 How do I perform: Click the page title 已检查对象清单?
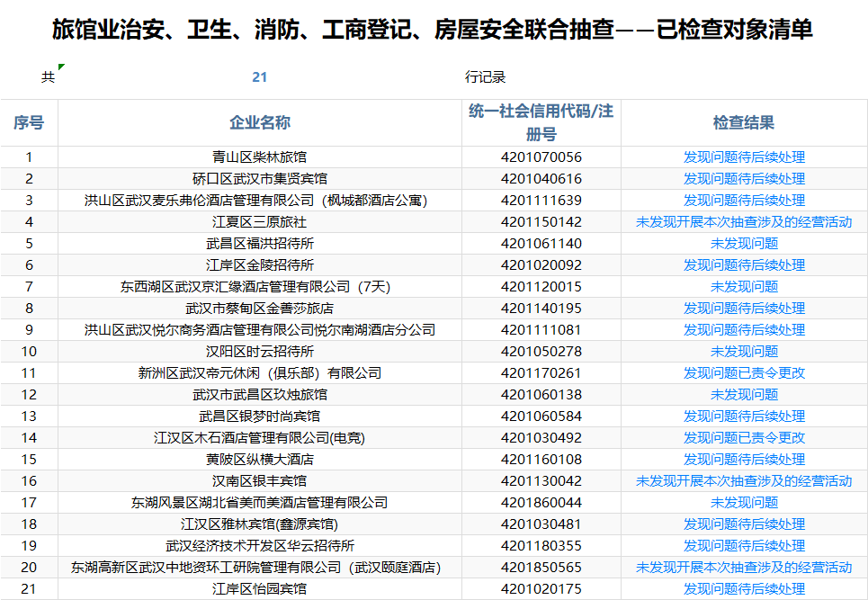[735, 30]
